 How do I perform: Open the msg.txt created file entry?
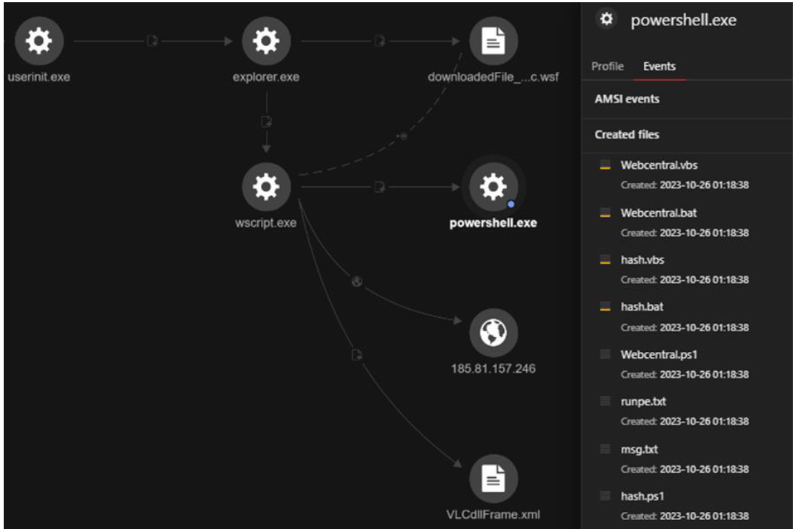[x=637, y=449]
